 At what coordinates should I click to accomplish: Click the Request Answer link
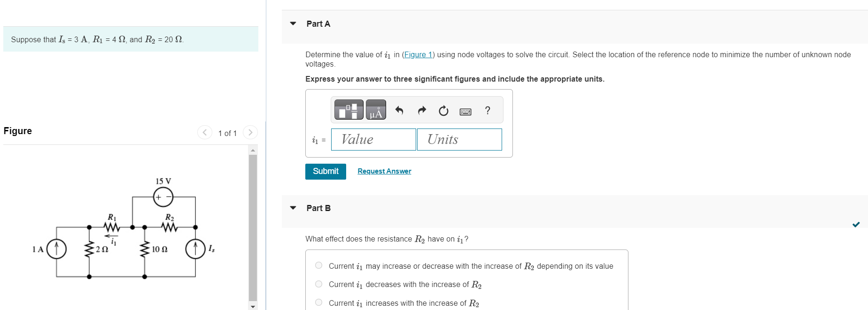[384, 171]
